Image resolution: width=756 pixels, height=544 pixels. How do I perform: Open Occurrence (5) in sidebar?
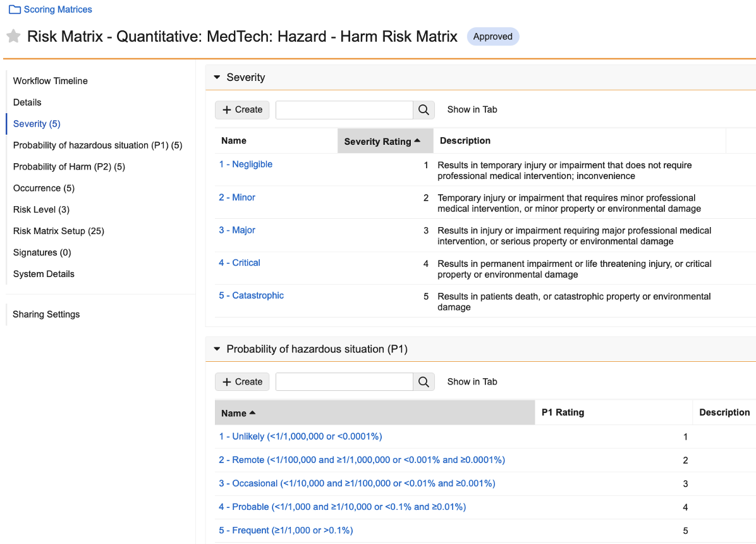[x=44, y=189]
